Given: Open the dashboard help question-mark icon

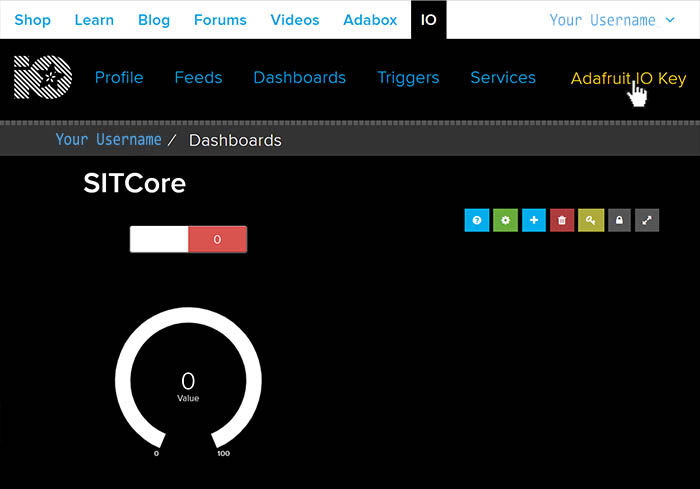Looking at the screenshot, I should pos(477,220).
